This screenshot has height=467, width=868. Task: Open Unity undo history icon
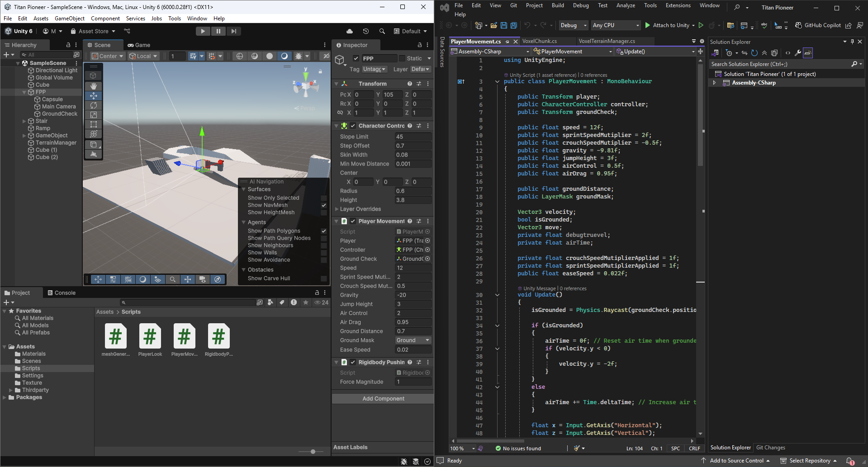[x=366, y=31]
